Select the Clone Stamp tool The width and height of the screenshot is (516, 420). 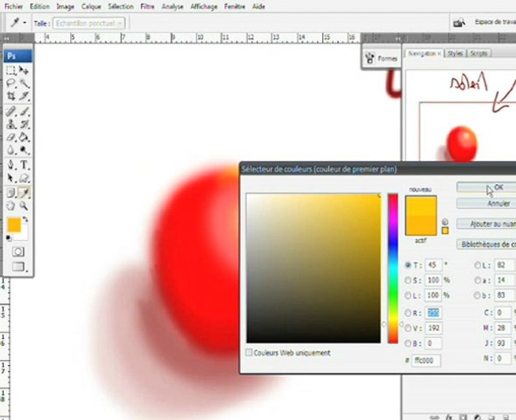(10, 124)
